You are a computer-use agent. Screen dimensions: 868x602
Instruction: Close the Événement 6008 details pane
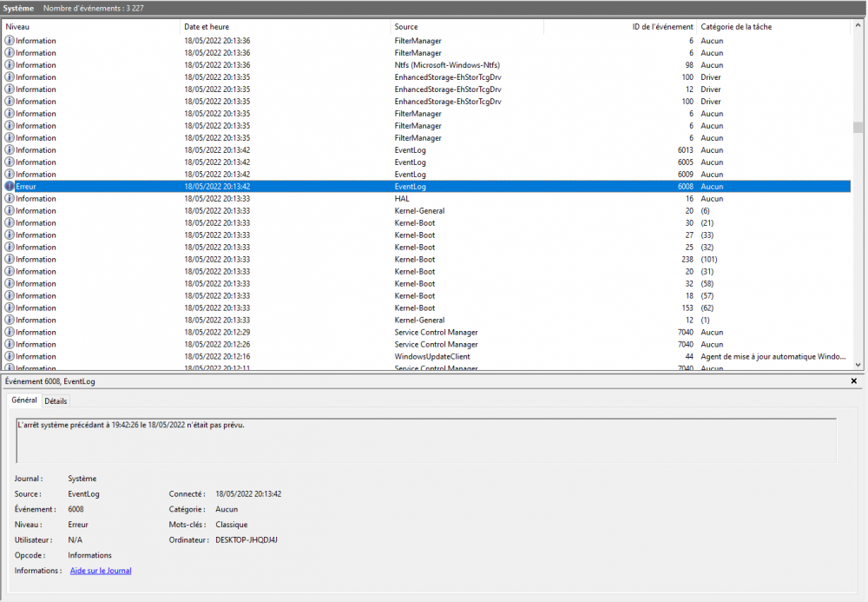[x=853, y=381]
